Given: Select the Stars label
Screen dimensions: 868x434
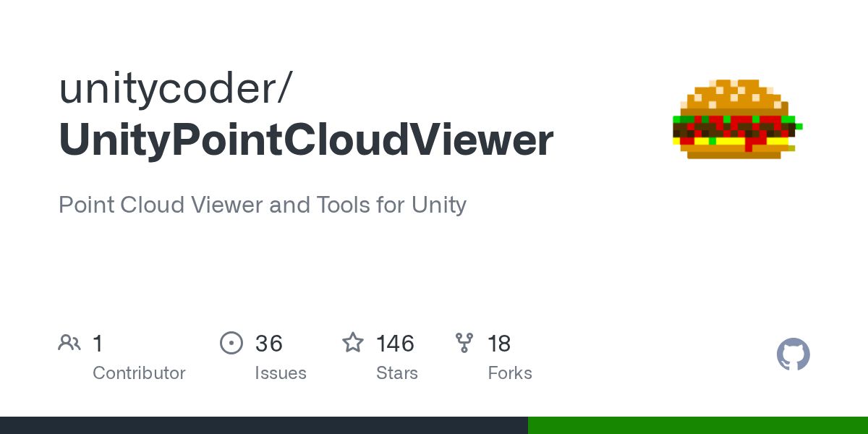Looking at the screenshot, I should coord(397,373).
